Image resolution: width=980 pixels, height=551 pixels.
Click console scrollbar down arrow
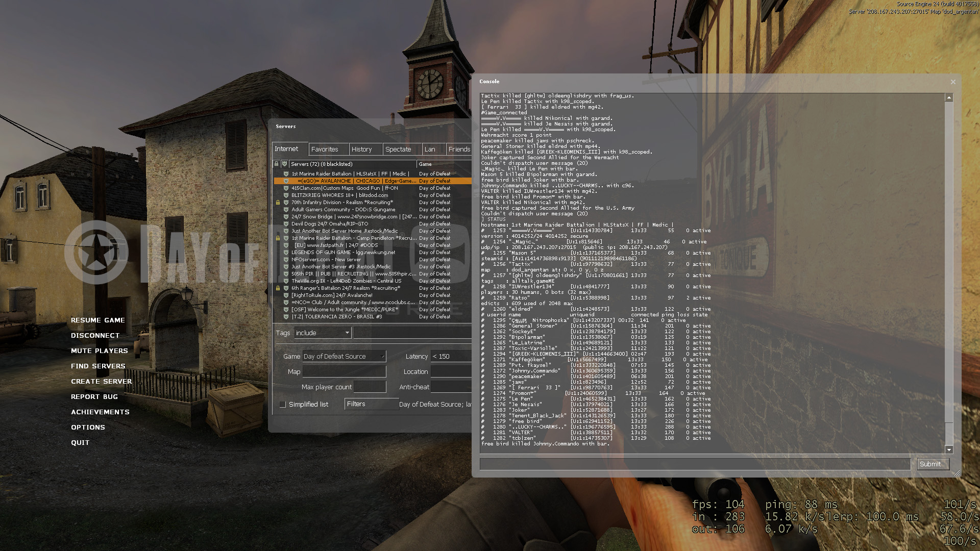tap(949, 449)
